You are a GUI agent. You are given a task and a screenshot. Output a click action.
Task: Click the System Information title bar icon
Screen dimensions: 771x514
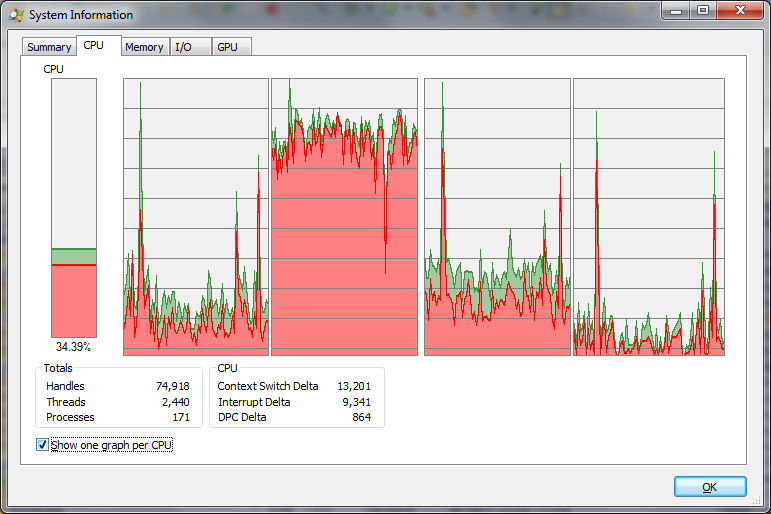point(16,15)
